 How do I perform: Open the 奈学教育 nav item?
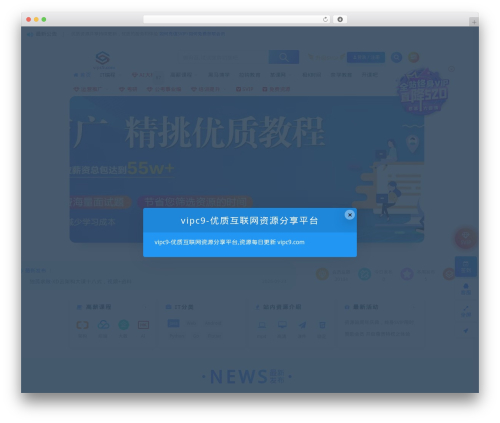click(x=341, y=75)
